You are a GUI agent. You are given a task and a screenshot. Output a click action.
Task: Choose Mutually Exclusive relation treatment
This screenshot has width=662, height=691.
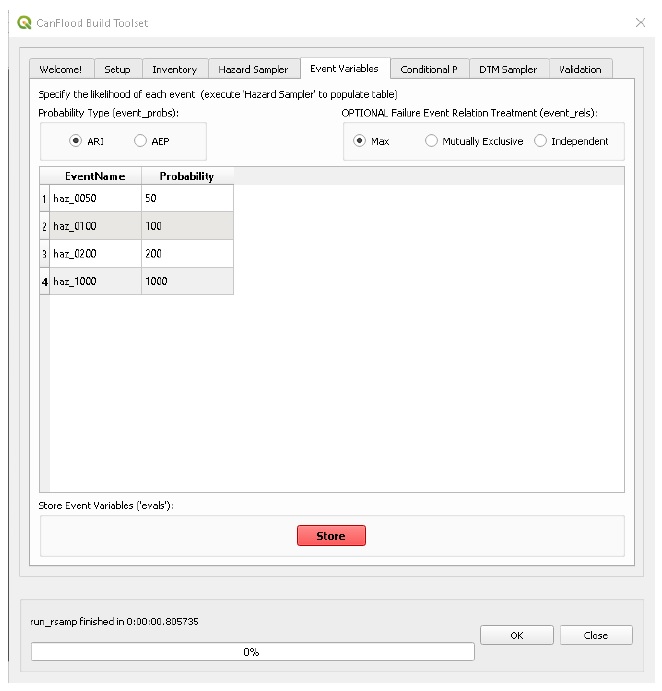[474, 141]
